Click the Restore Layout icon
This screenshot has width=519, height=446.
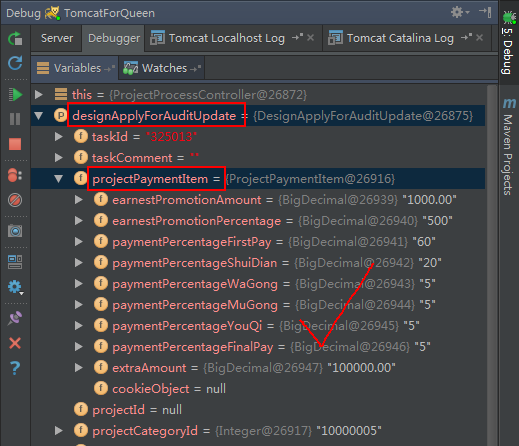coord(15,262)
